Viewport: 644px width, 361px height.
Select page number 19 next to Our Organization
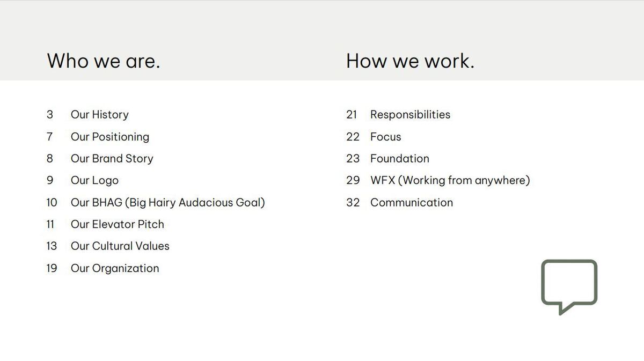tap(52, 268)
